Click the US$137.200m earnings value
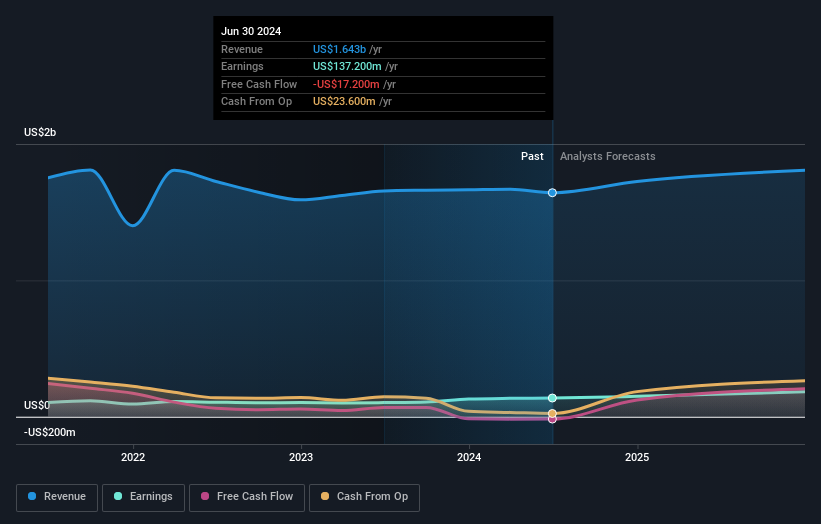Image resolution: width=821 pixels, height=524 pixels. pyautogui.click(x=347, y=66)
